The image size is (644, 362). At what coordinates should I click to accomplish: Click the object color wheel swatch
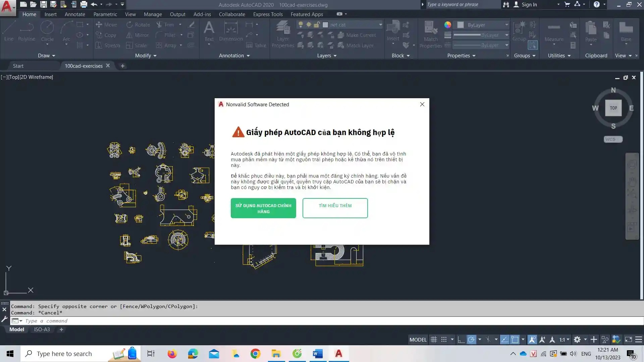tap(447, 25)
